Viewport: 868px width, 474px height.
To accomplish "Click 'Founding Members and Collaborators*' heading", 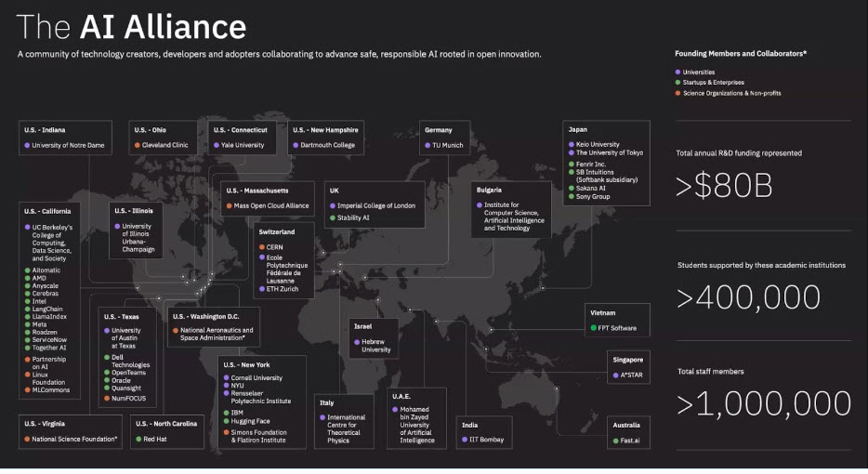I will (x=741, y=54).
